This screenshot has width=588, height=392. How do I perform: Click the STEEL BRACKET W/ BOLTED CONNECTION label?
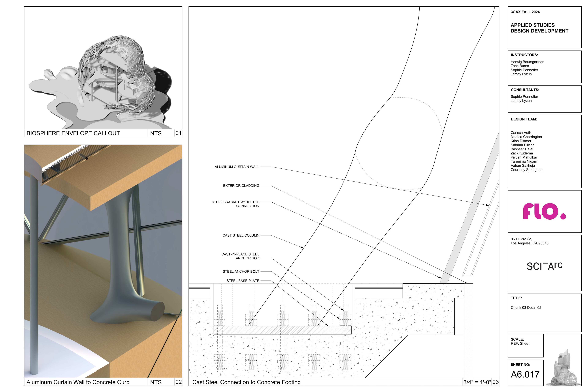235,204
